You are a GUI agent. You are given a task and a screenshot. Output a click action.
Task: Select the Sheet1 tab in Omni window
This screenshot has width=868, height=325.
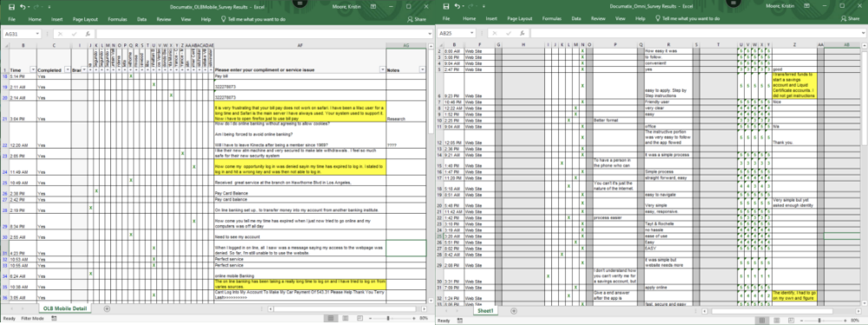[485, 311]
